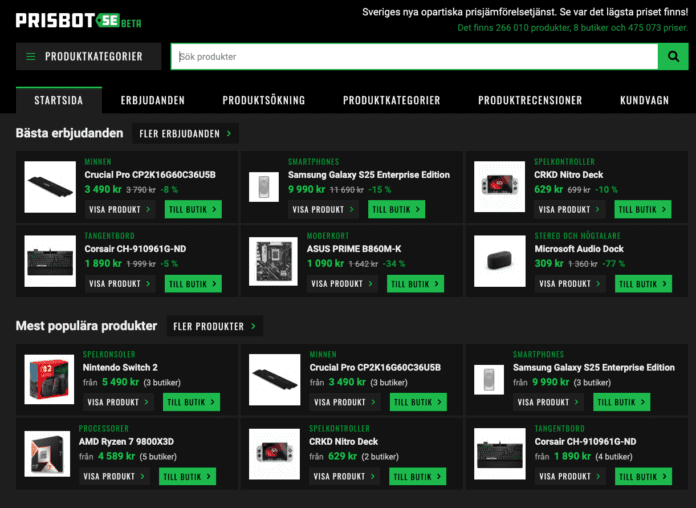Click the Processorer category link
The height and width of the screenshot is (508, 696).
[x=104, y=429]
